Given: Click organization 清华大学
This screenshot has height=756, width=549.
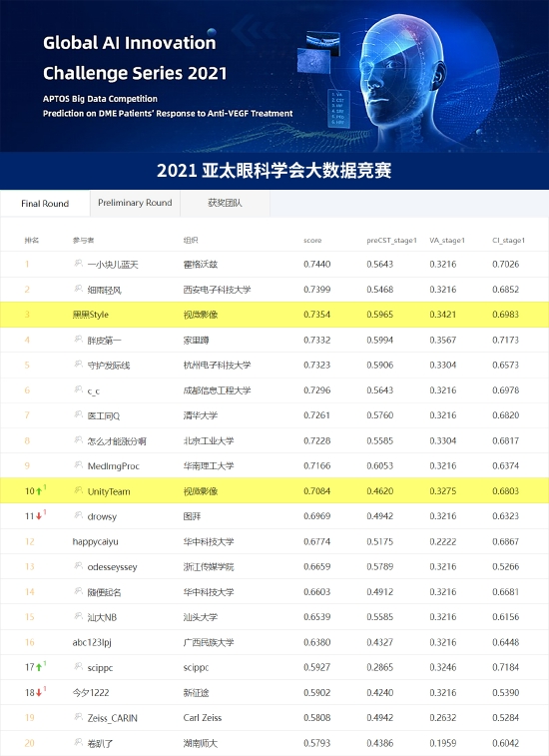Looking at the screenshot, I should pos(201,415).
